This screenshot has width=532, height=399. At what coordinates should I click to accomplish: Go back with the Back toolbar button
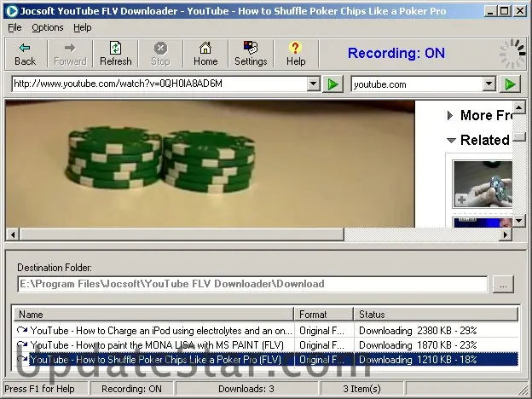coord(25,55)
